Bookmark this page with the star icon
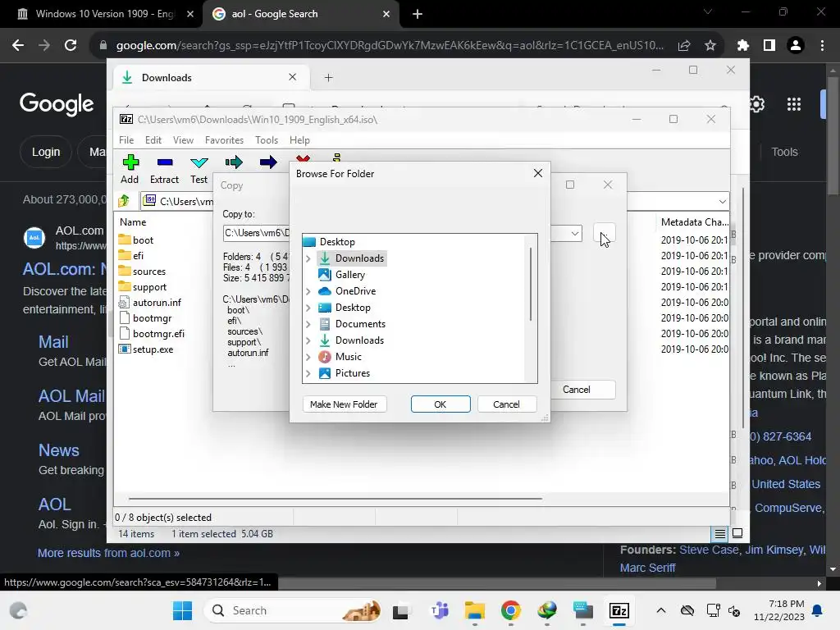 pos(710,45)
